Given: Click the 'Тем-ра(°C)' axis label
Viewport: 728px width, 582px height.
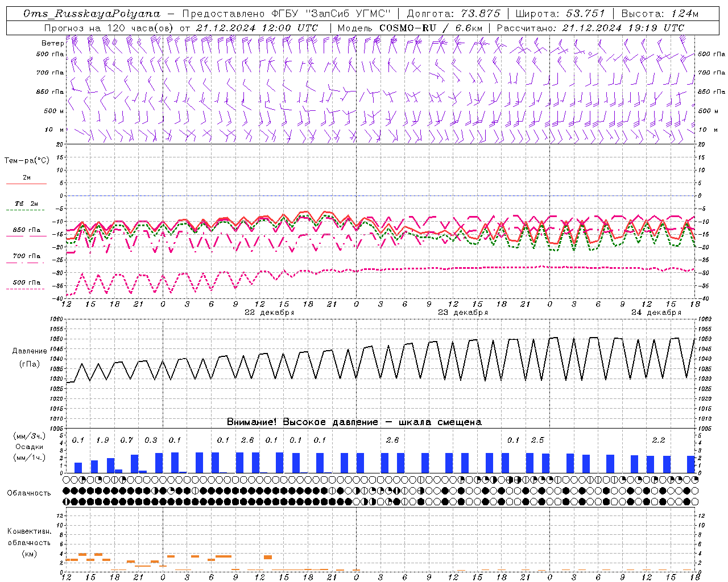Looking at the screenshot, I should coord(27,161).
